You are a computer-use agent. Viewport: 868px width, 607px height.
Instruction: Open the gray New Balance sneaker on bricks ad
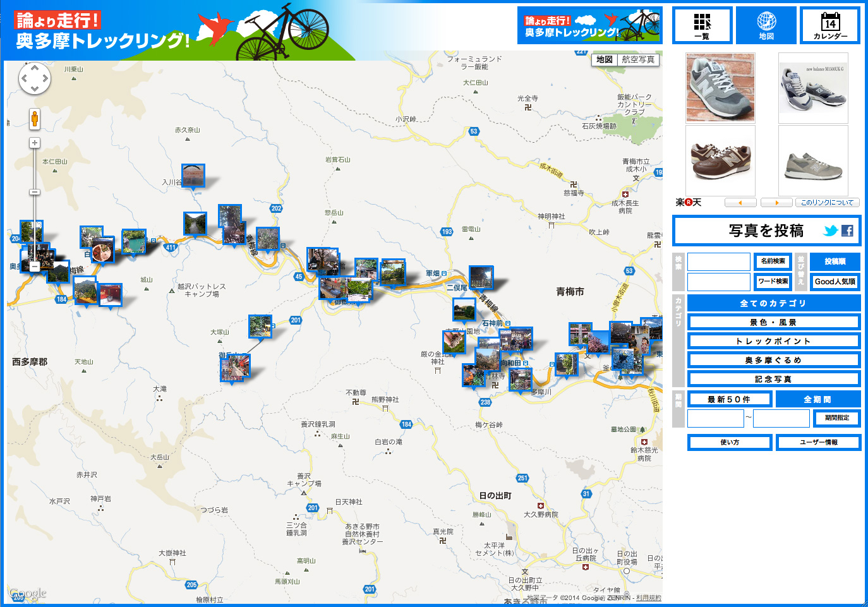tap(720, 88)
